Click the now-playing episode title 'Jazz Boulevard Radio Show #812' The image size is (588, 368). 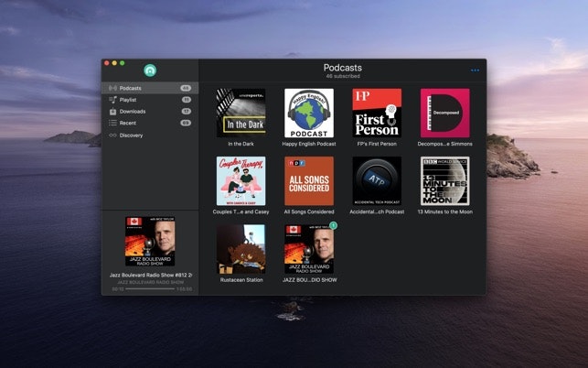click(x=150, y=276)
